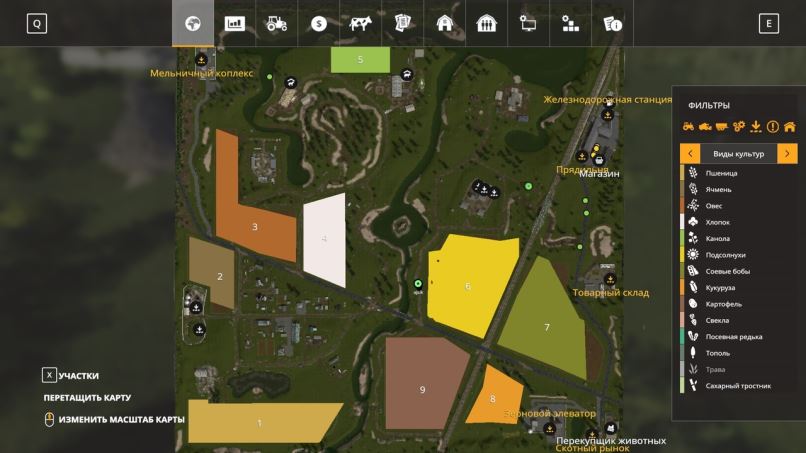This screenshot has height=453, width=806.
Task: Toggle the Хлопок crop filter
Action: pyautogui.click(x=720, y=222)
